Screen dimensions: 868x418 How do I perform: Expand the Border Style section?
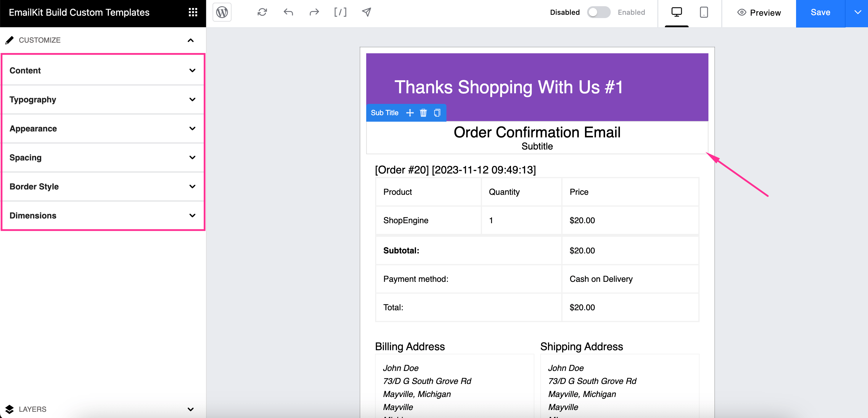102,186
